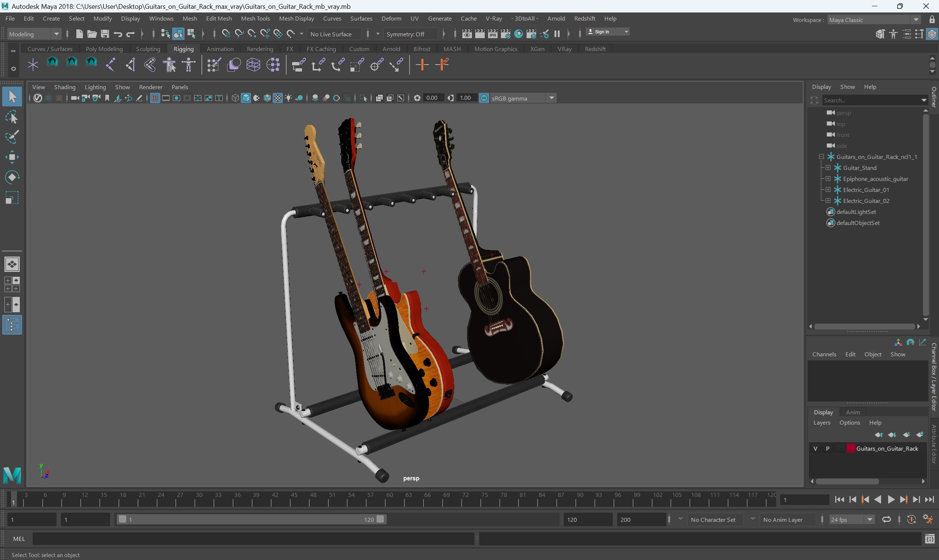Activate the Scale tool in the toolbox

point(12,197)
